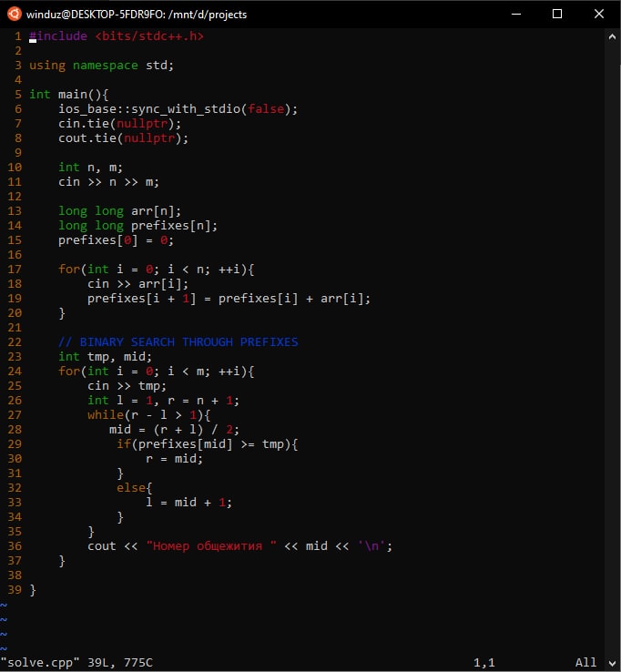621x672 pixels.
Task: Click the '1,1' cursor position indicator
Action: pos(484,663)
